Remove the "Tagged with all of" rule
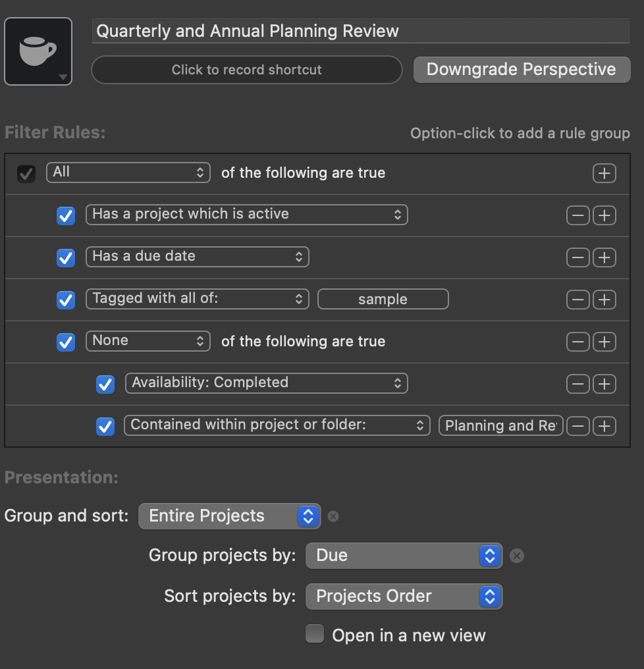 577,300
